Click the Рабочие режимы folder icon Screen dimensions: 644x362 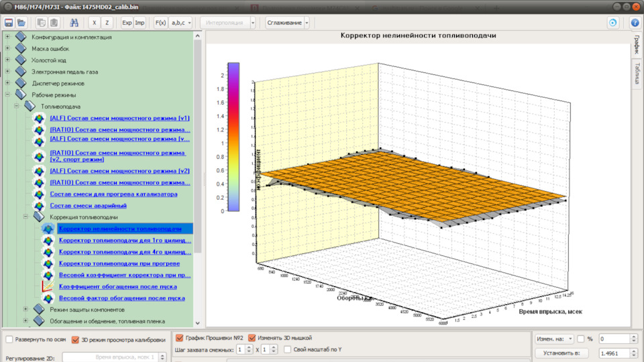(21, 94)
